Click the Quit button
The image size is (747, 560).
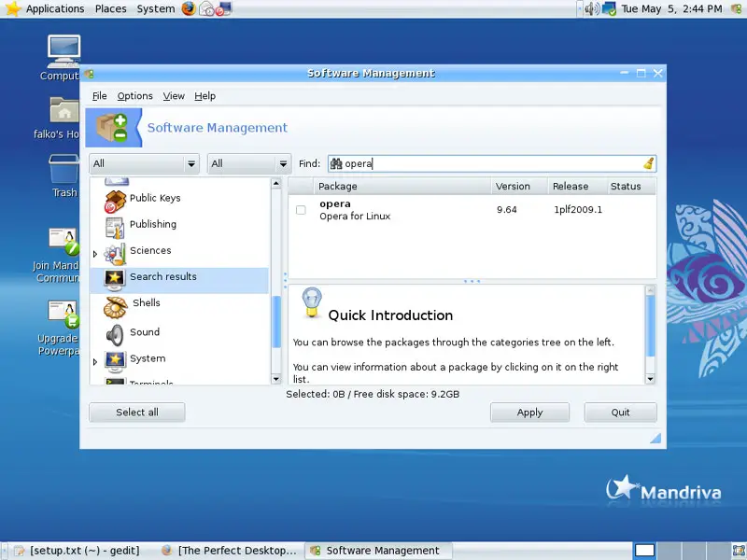pos(620,413)
